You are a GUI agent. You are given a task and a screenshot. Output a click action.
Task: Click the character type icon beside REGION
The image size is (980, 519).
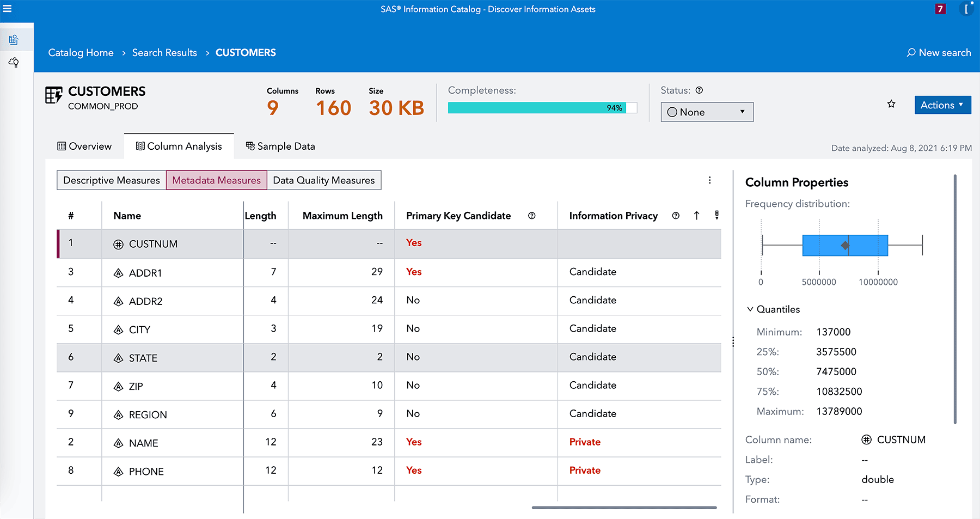118,415
